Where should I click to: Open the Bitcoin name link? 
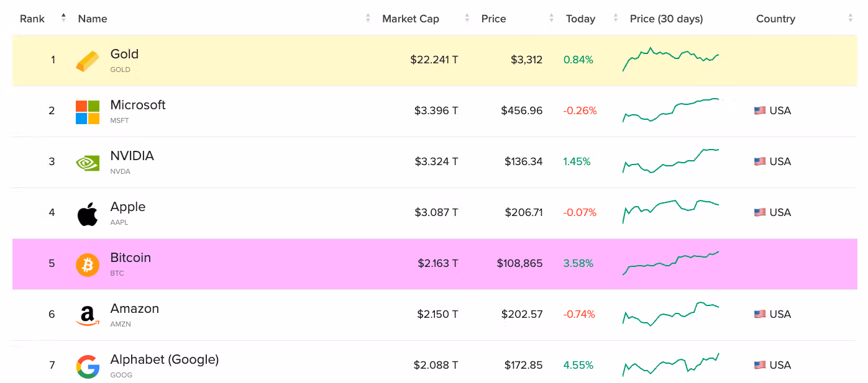coord(130,258)
